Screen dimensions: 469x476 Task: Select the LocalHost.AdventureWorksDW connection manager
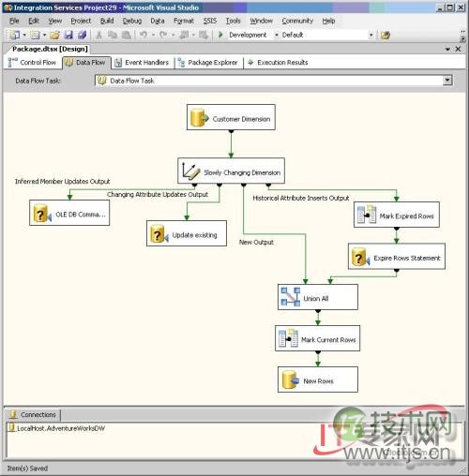pyautogui.click(x=57, y=428)
